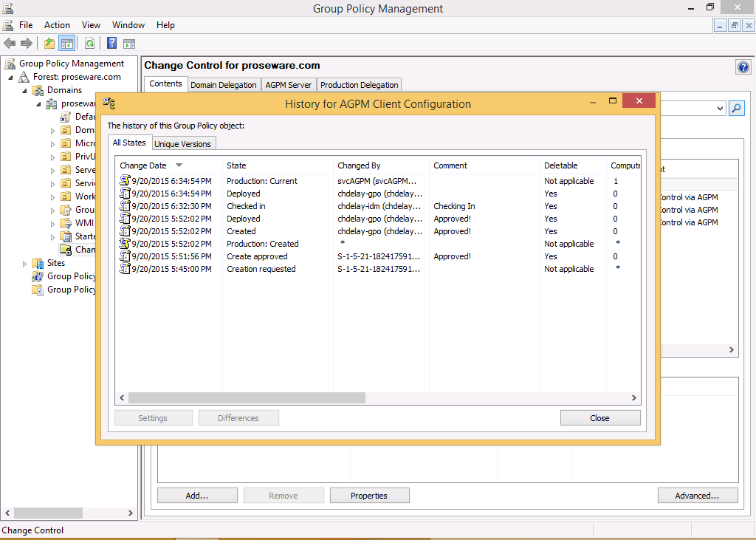Viewport: 756px width, 540px height.
Task: Collapse the Domains tree node
Action: tap(24, 90)
